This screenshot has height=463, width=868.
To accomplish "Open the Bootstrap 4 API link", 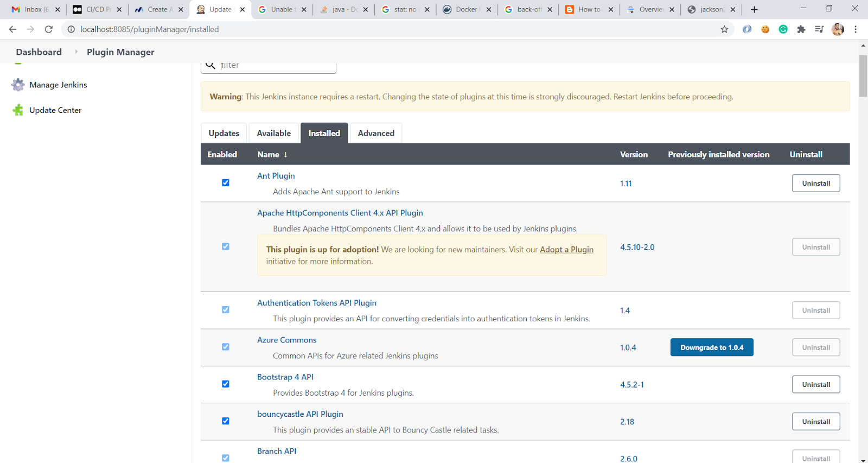I will point(285,377).
